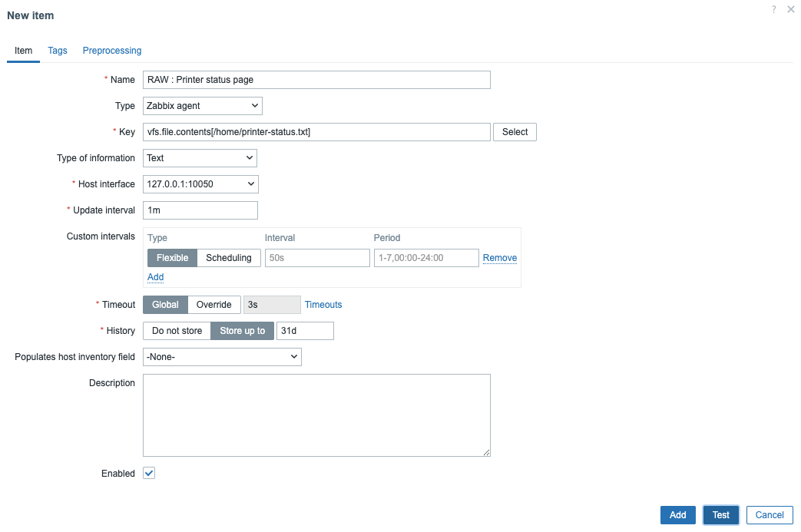This screenshot has width=801, height=532.
Task: Click the Test button
Action: point(720,515)
